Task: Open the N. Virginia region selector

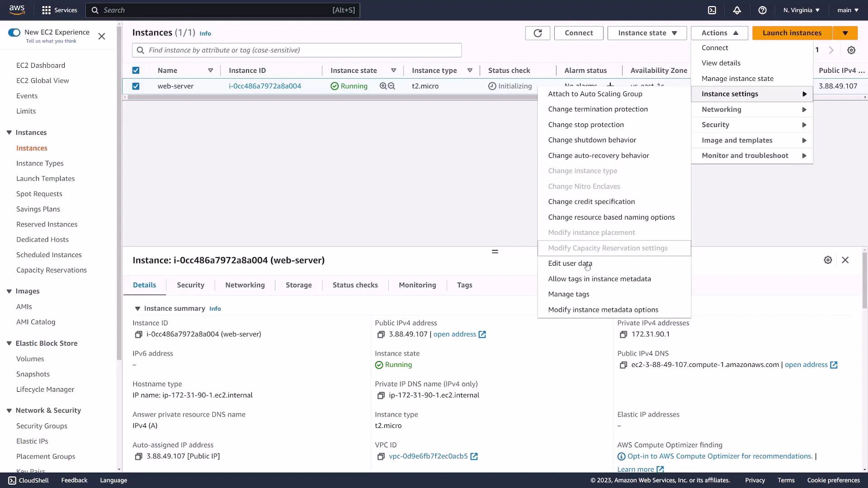Action: (800, 10)
